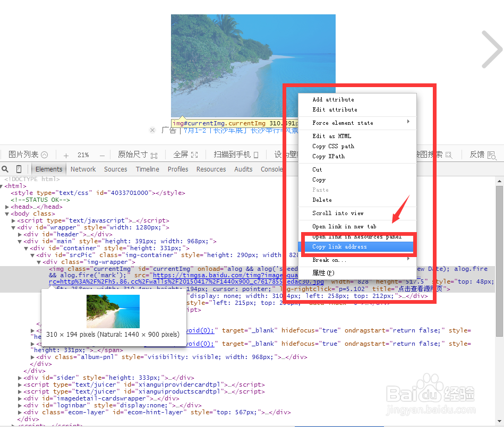Click the DevTools search magnifier icon
Image resolution: width=504 pixels, height=427 pixels.
tap(5, 169)
